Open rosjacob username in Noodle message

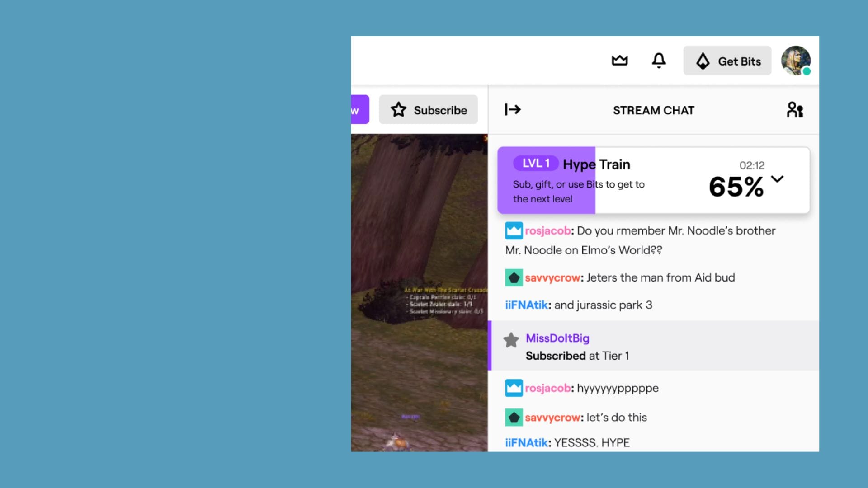coord(547,231)
